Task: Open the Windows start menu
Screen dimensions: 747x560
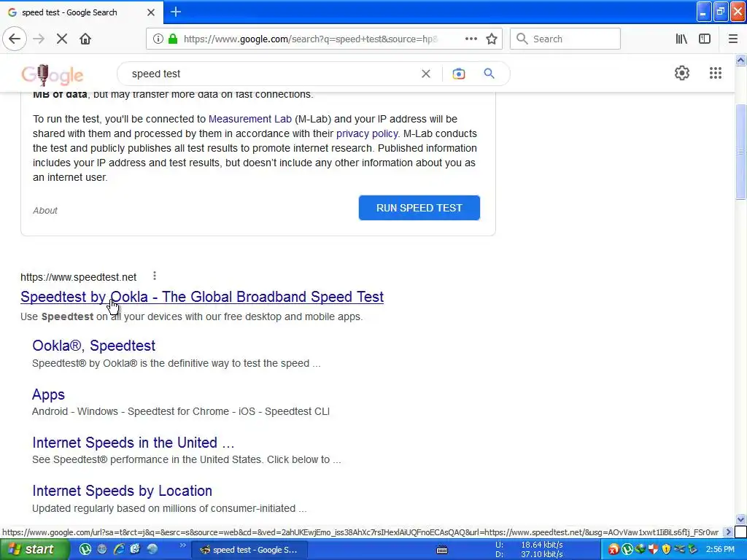Action: click(34, 550)
